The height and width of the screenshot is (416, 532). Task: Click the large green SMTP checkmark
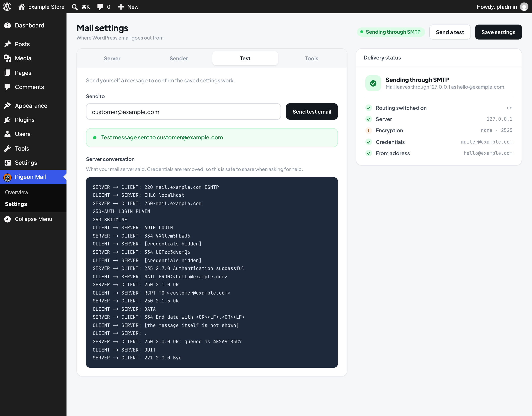pos(373,83)
